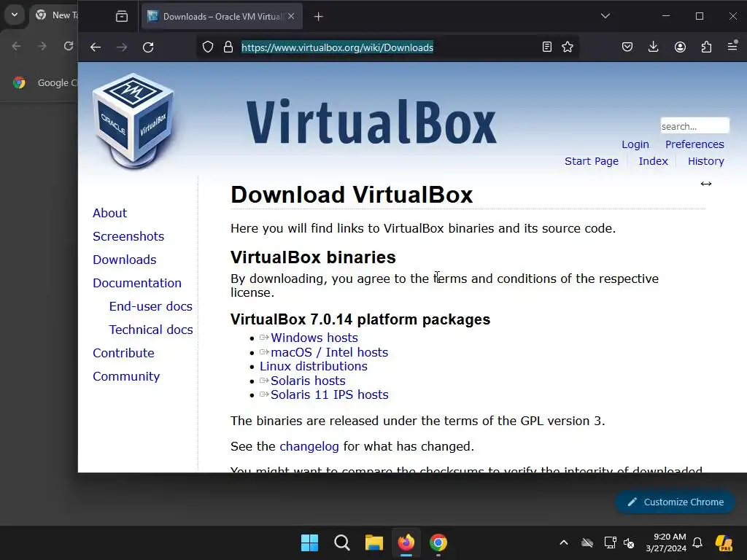
Task: Open Documentation in the sidebar
Action: coord(136,283)
